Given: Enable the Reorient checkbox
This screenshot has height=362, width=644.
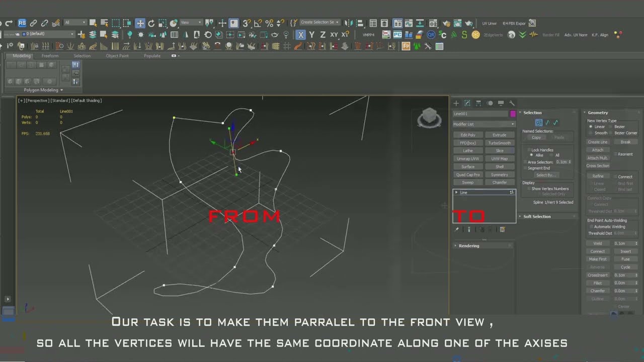Looking at the screenshot, I should coord(615,154).
